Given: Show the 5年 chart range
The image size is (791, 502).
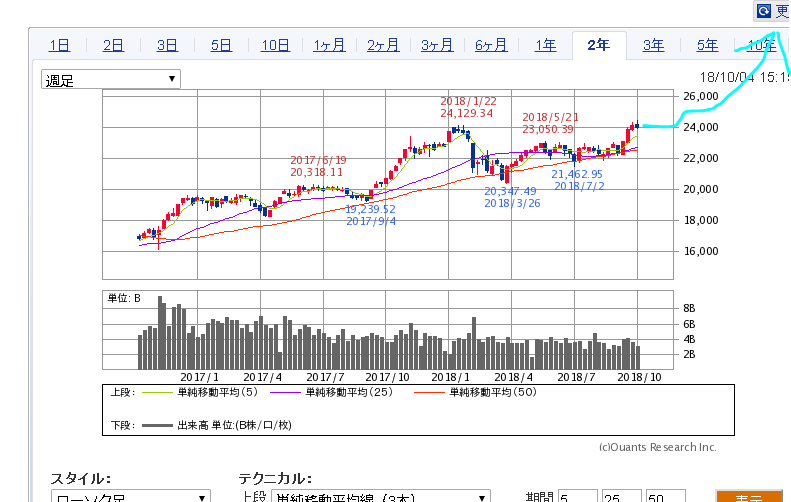Looking at the screenshot, I should (x=707, y=45).
